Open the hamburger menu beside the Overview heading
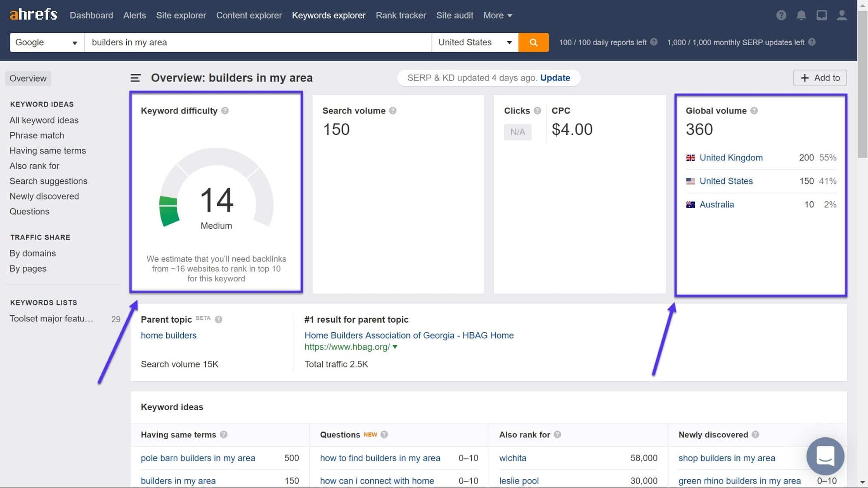Image resolution: width=868 pixels, height=488 pixels. (x=135, y=78)
